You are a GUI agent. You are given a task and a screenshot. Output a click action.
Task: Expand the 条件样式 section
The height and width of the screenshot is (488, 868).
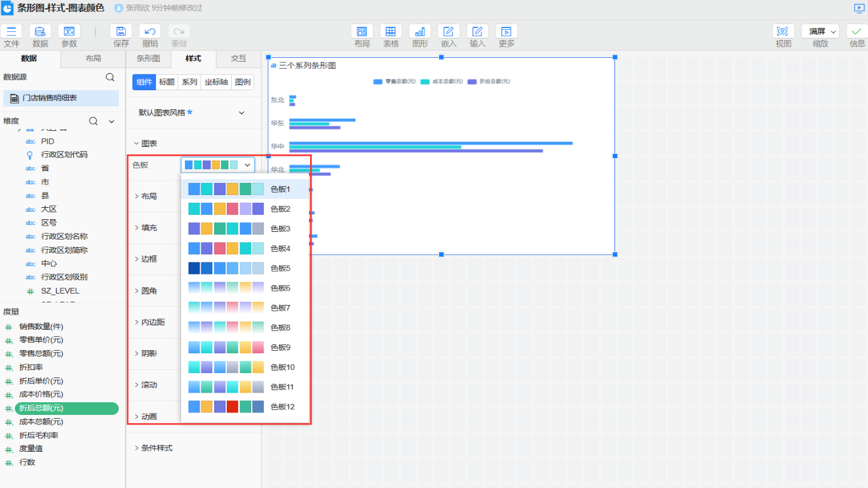156,448
